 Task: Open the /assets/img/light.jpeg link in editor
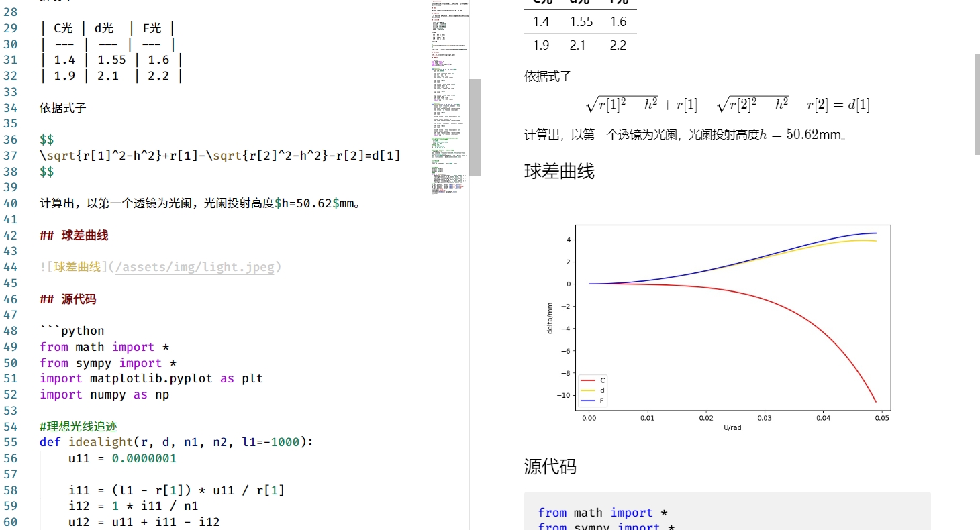(x=195, y=267)
